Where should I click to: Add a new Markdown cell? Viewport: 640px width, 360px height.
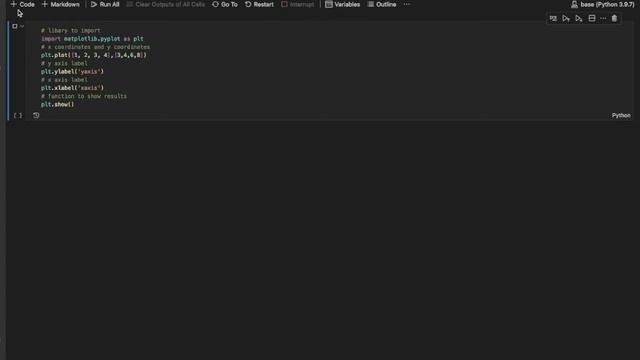61,4
